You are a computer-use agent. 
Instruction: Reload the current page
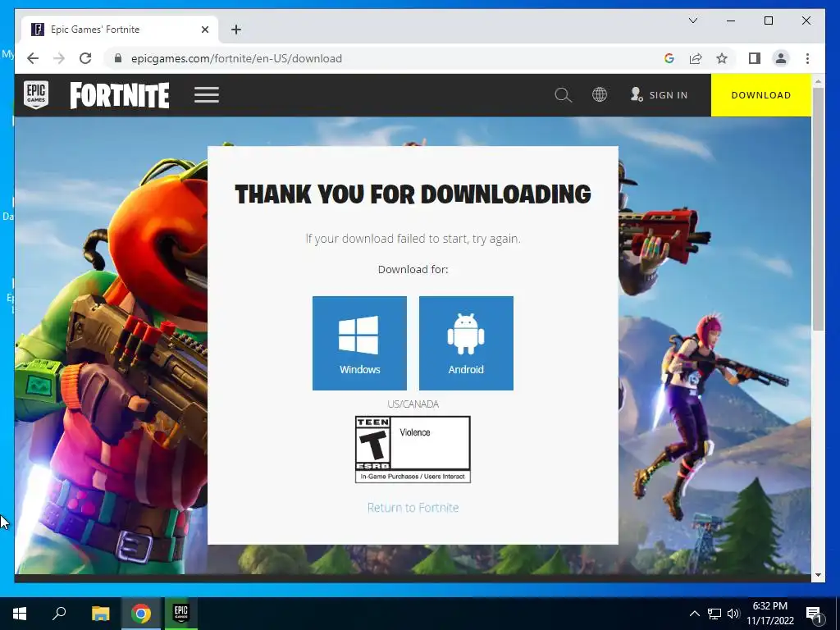(85, 58)
